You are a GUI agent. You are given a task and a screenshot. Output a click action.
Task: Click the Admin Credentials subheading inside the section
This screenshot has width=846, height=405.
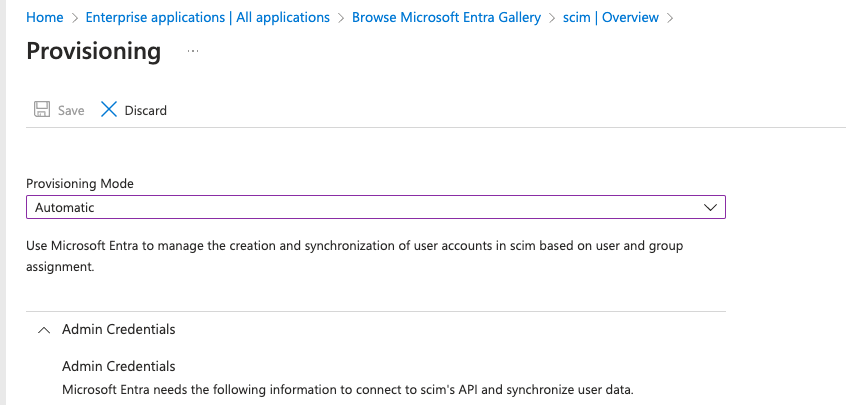coord(118,366)
